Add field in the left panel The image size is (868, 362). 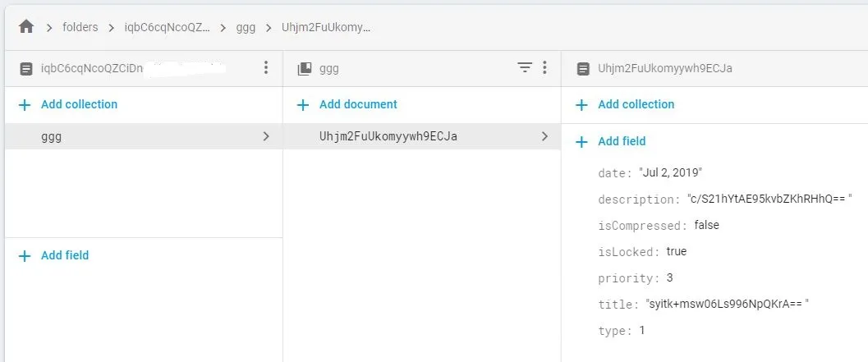pos(64,255)
